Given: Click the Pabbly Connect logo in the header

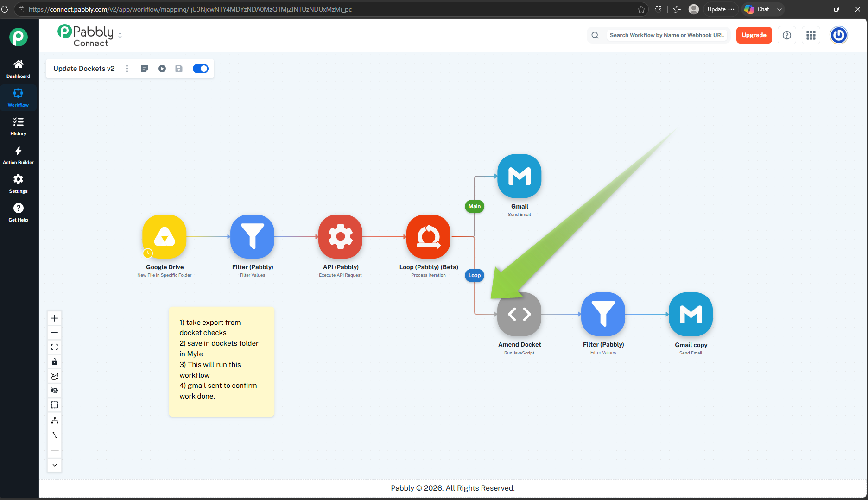Looking at the screenshot, I should 85,36.
